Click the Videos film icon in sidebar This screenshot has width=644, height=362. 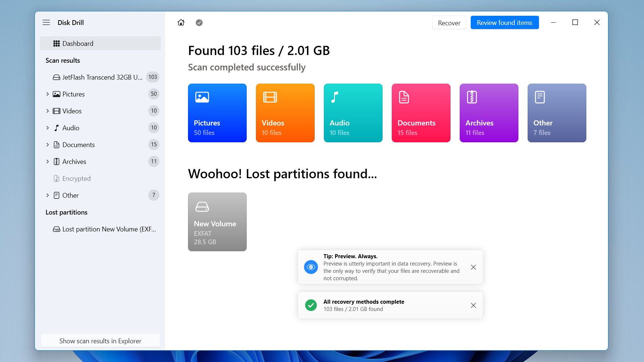[57, 111]
